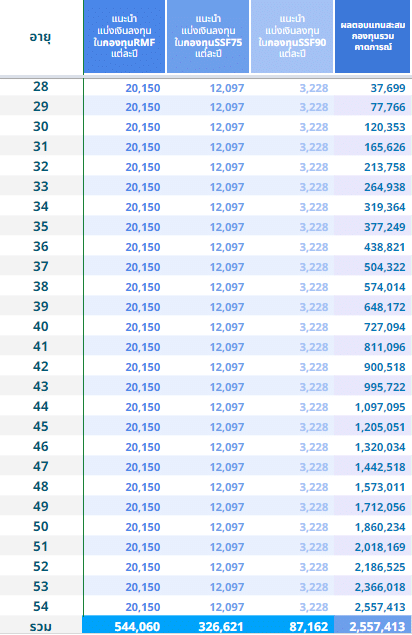Click the SSF75 fund column header

(x=208, y=36)
